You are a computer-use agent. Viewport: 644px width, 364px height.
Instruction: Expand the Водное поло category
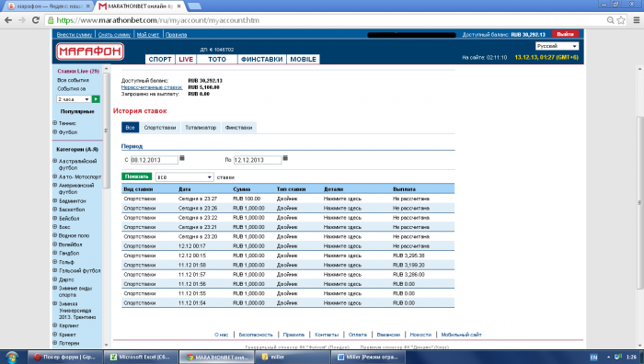point(54,235)
